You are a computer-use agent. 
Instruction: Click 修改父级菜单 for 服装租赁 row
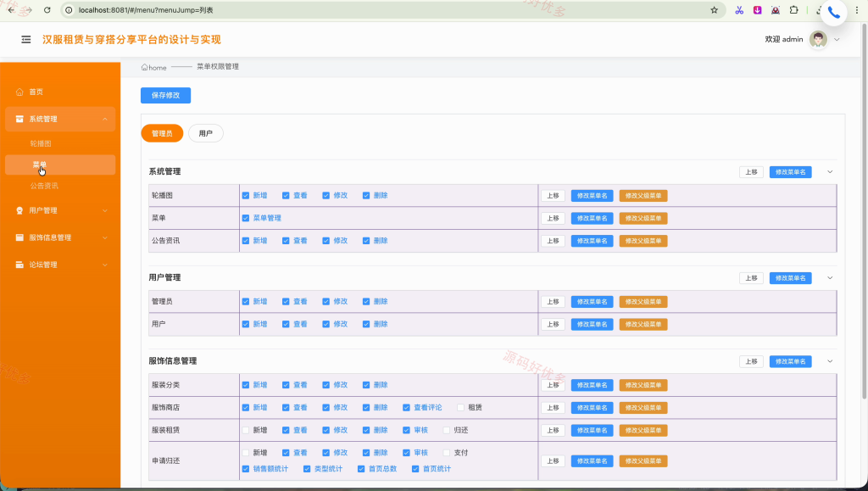click(643, 430)
